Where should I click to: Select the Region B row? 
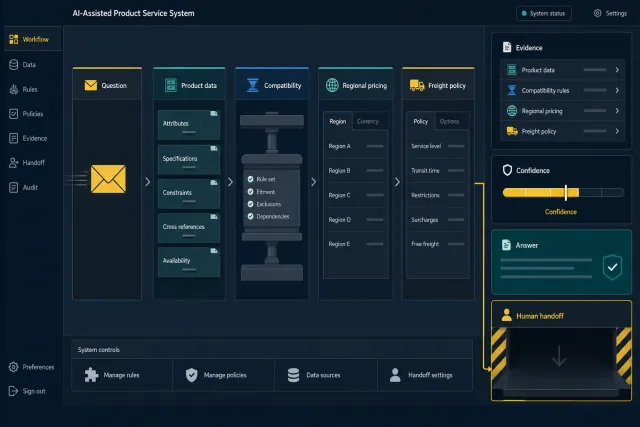356,171
